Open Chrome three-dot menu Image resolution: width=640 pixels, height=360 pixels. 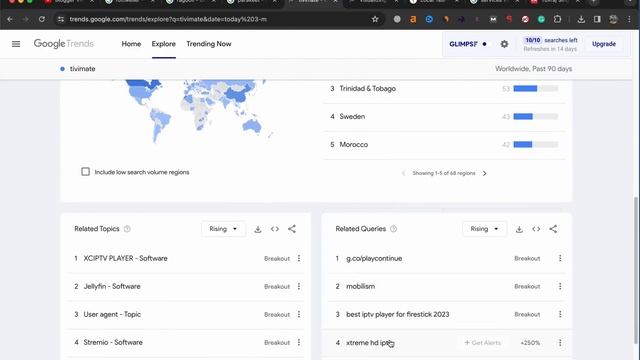point(629,19)
